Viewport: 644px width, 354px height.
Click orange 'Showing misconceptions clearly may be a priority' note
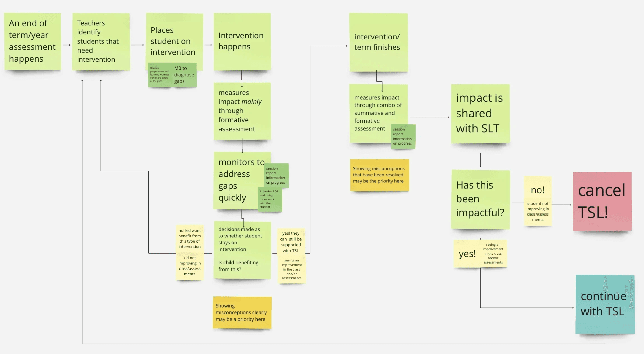pos(242,312)
